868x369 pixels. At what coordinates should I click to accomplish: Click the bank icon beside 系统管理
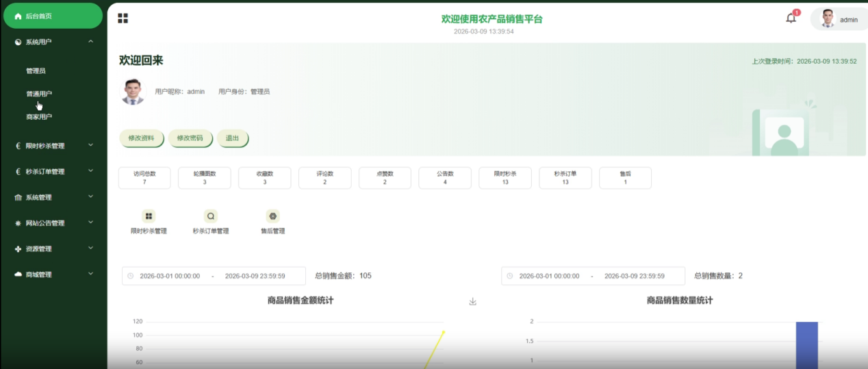coord(18,197)
